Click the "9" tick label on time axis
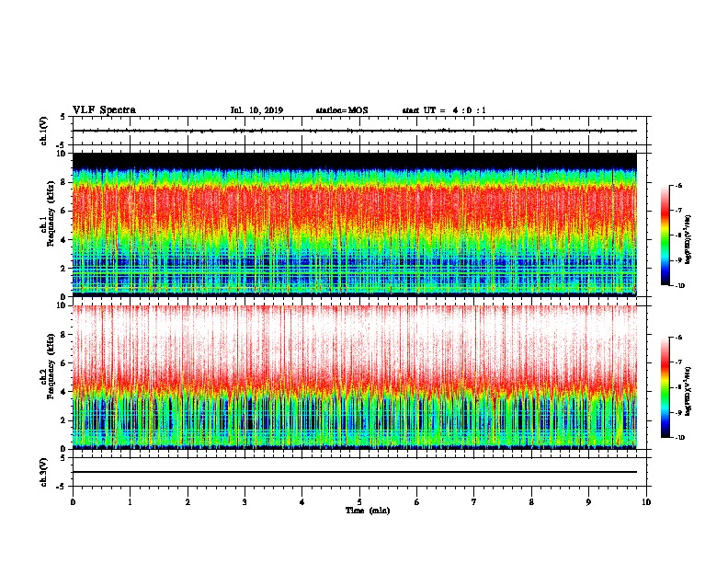728x563 pixels. (588, 502)
